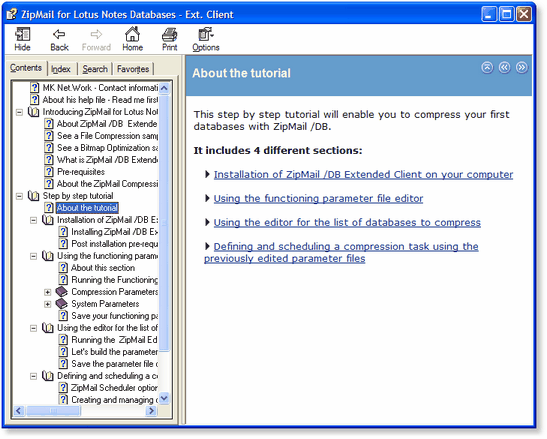The height and width of the screenshot is (439, 547).
Task: Open Defining and scheduling a compression task link
Action: point(341,252)
